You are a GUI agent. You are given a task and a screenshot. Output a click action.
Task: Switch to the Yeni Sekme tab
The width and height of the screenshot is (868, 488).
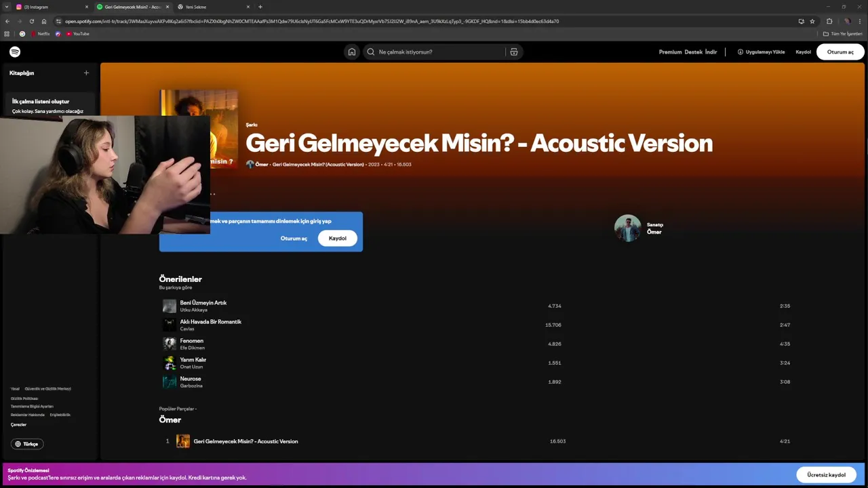click(x=213, y=7)
